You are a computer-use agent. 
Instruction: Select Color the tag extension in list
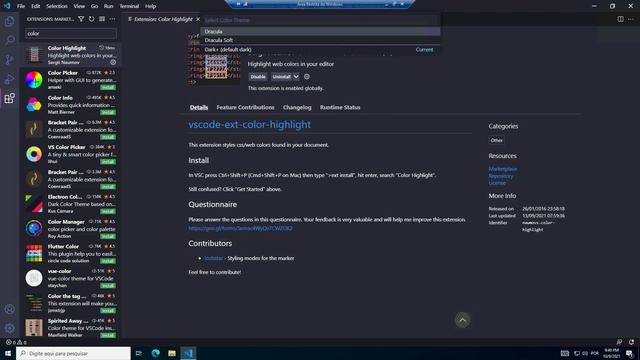coord(71,303)
